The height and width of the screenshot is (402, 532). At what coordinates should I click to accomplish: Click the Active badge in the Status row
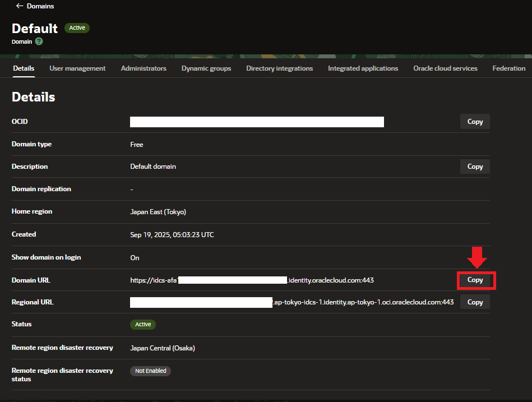pyautogui.click(x=143, y=324)
